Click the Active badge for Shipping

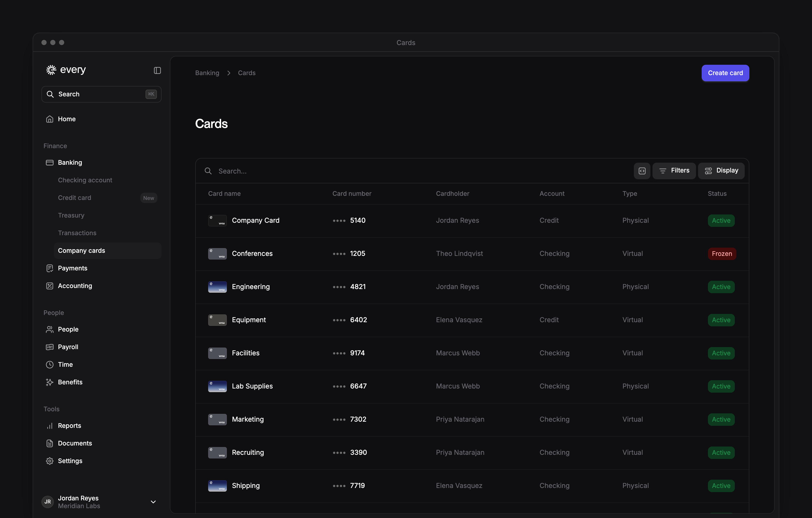721,486
